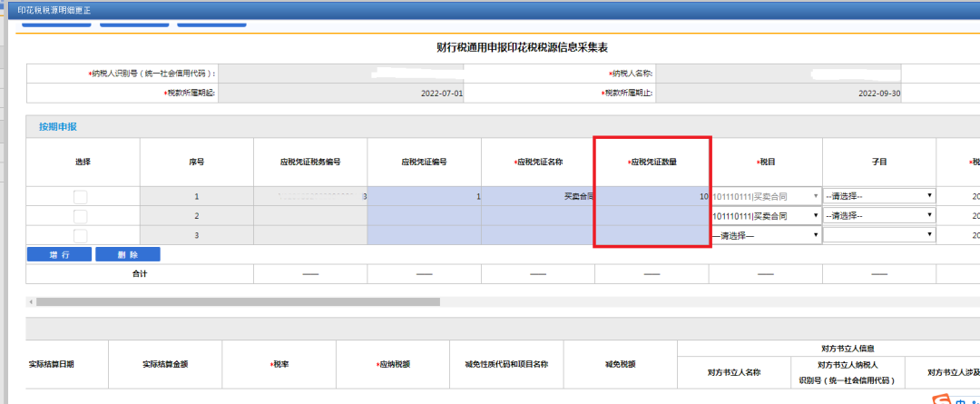Click the 删除 button to delete a row
The image size is (980, 404).
[x=128, y=254]
